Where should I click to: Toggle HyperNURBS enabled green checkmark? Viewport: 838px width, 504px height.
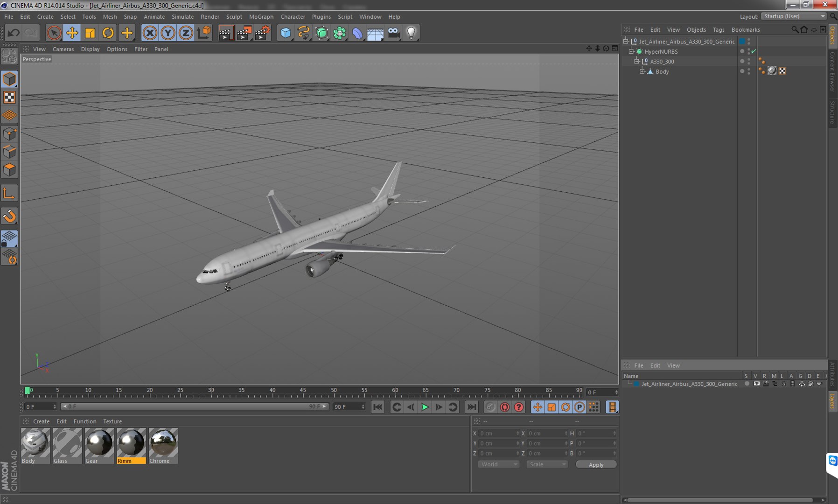coord(754,51)
